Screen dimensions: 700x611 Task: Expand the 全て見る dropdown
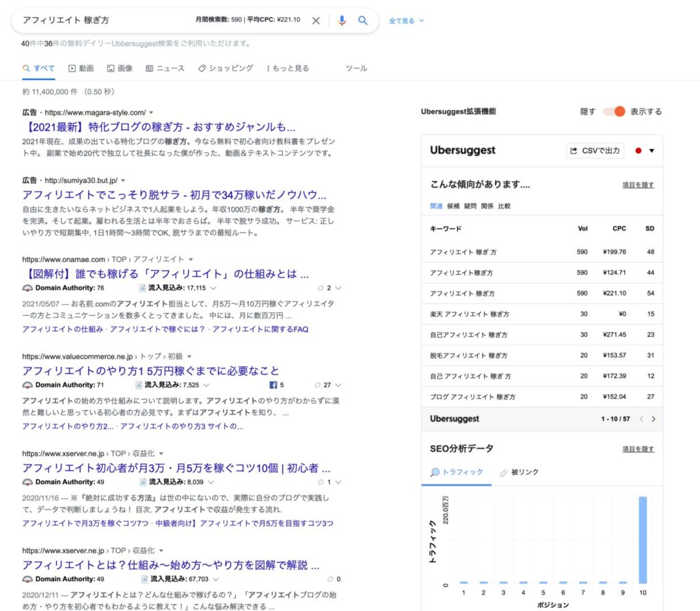click(406, 21)
